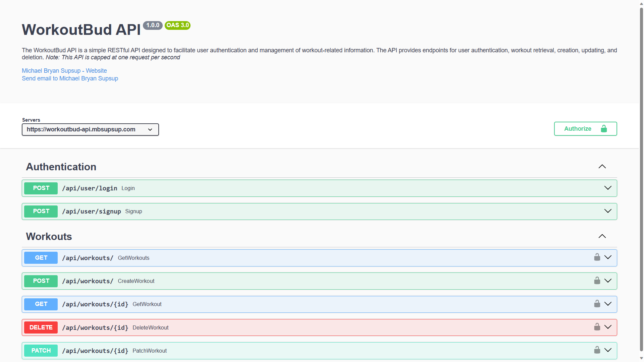Expand the PatchWorkout endpoint chevron
The height and width of the screenshot is (362, 644).
[608, 350]
